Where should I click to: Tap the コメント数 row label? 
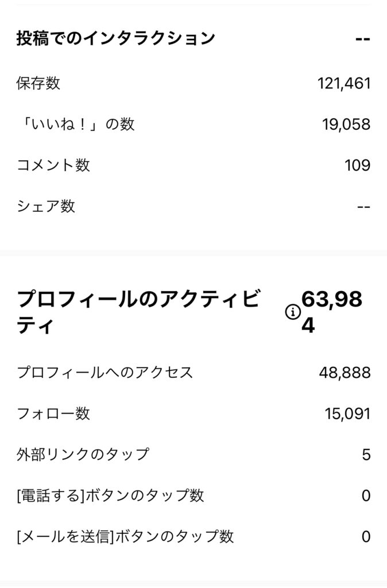coord(53,165)
